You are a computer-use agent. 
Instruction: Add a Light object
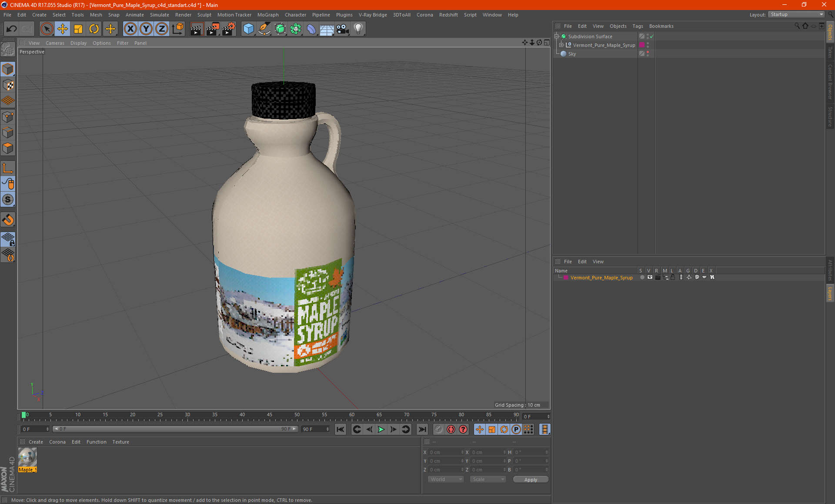pyautogui.click(x=358, y=29)
